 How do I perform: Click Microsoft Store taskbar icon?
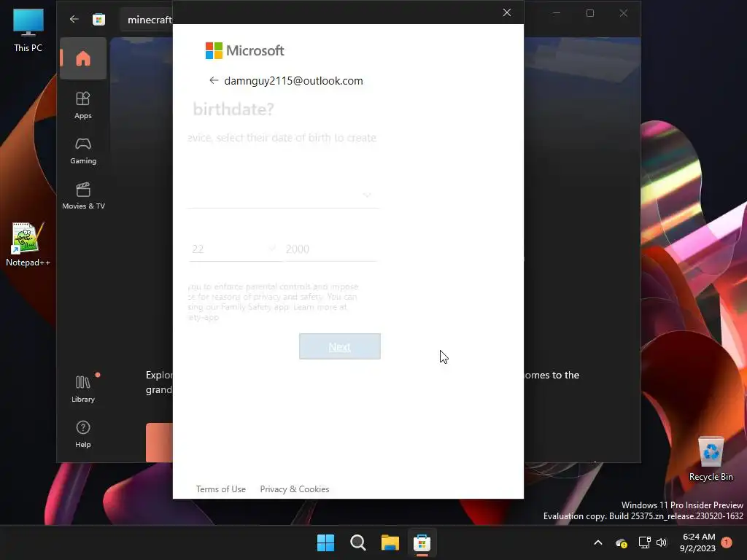[x=422, y=542]
